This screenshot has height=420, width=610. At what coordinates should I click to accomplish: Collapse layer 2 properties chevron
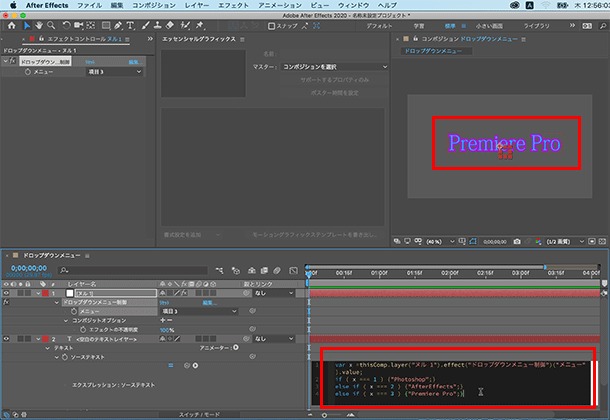38,339
